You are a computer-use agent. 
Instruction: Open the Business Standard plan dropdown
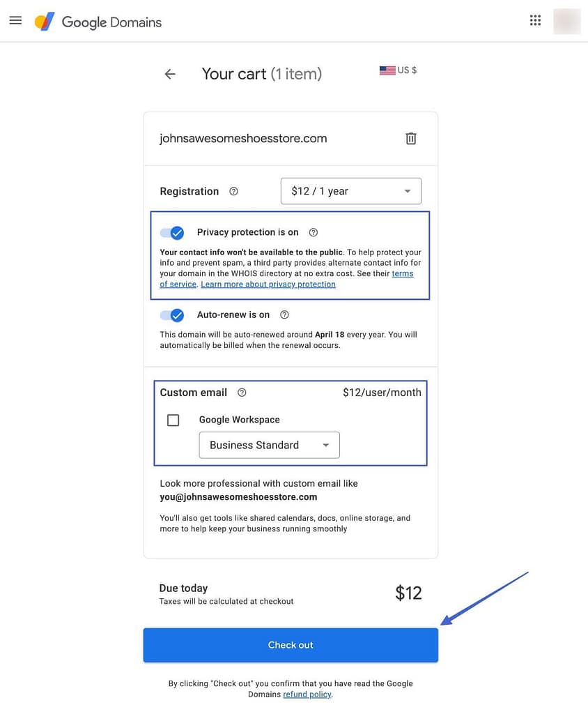(x=269, y=445)
